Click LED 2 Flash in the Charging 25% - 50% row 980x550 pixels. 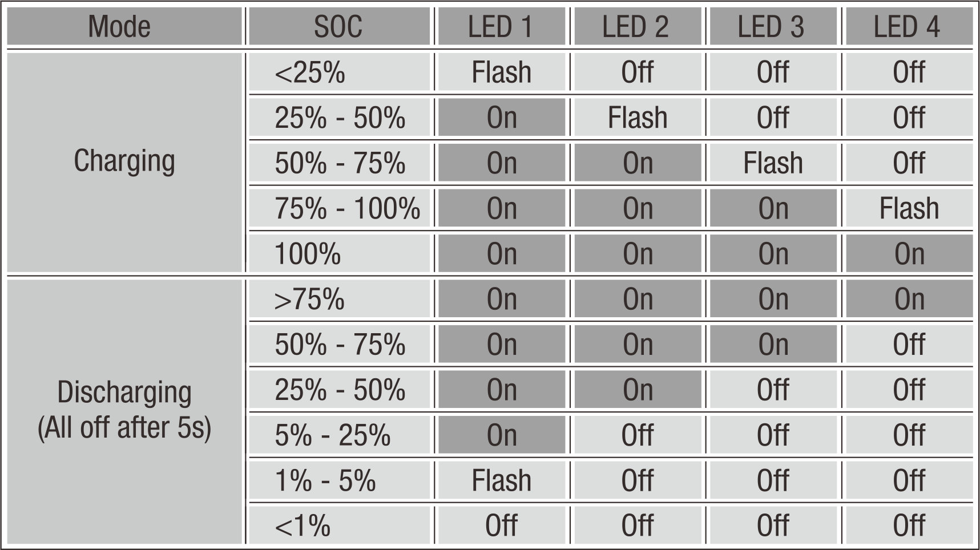[638, 118]
